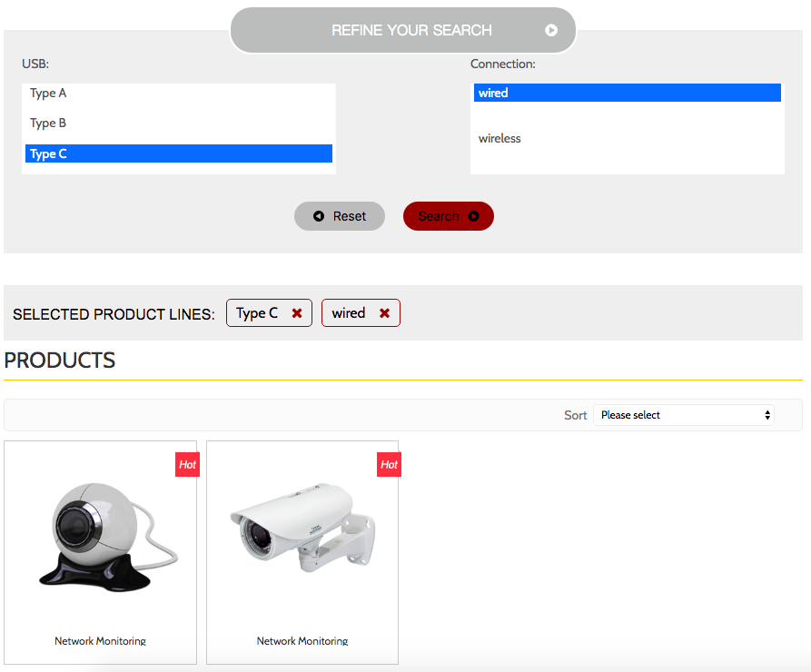This screenshot has height=672, width=811.
Task: Click the Hot badge on the dome webcam
Action: [187, 464]
